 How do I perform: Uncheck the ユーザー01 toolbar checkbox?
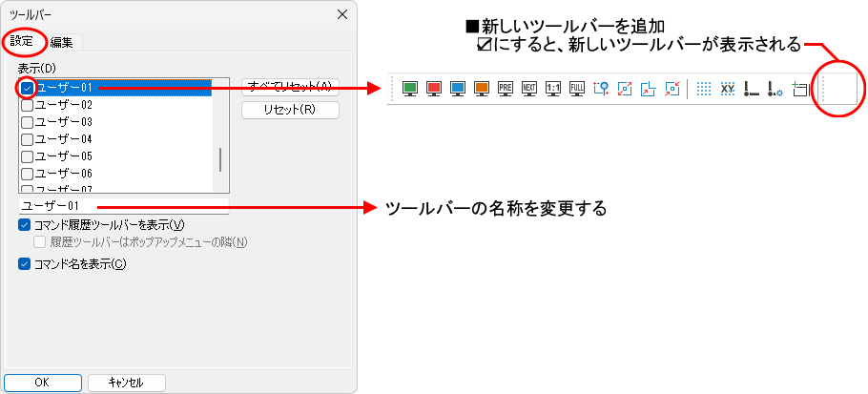coord(27,88)
